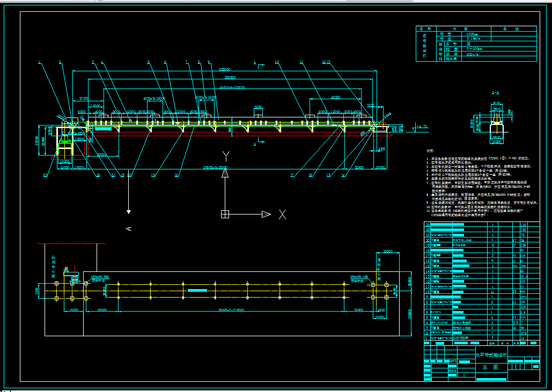
Task: Click the UCS origin square marker
Action: (225, 214)
